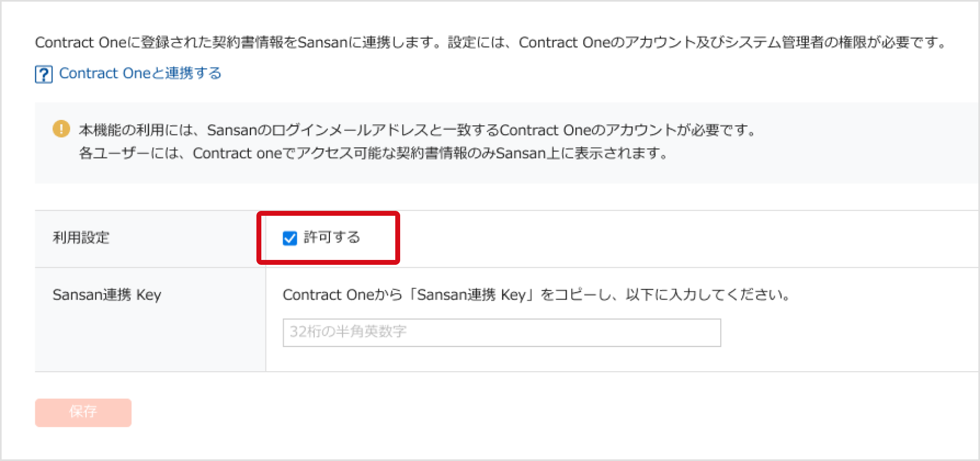
Task: Click the disabled 保存 save button
Action: (82, 413)
